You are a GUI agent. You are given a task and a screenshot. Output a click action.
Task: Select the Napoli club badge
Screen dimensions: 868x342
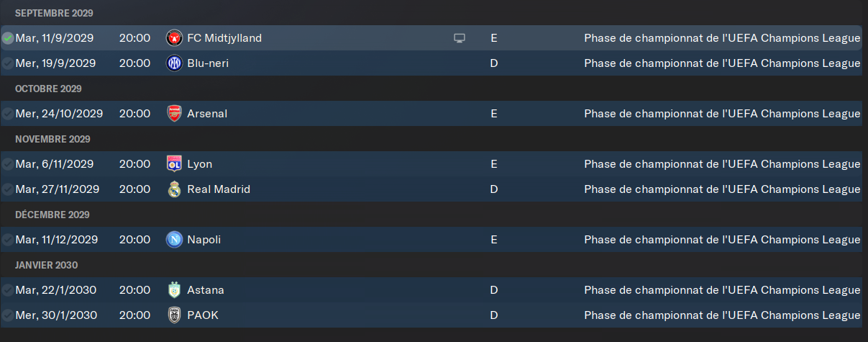tap(173, 240)
